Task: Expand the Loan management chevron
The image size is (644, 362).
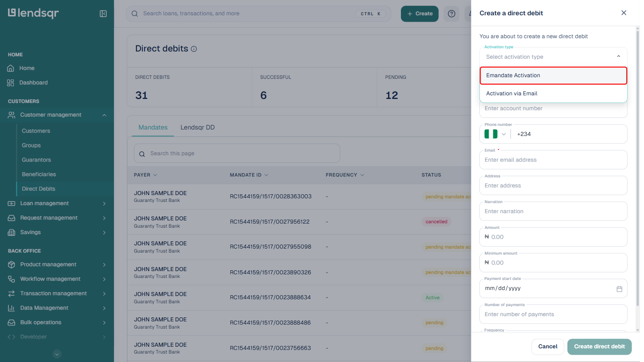Action: click(104, 204)
